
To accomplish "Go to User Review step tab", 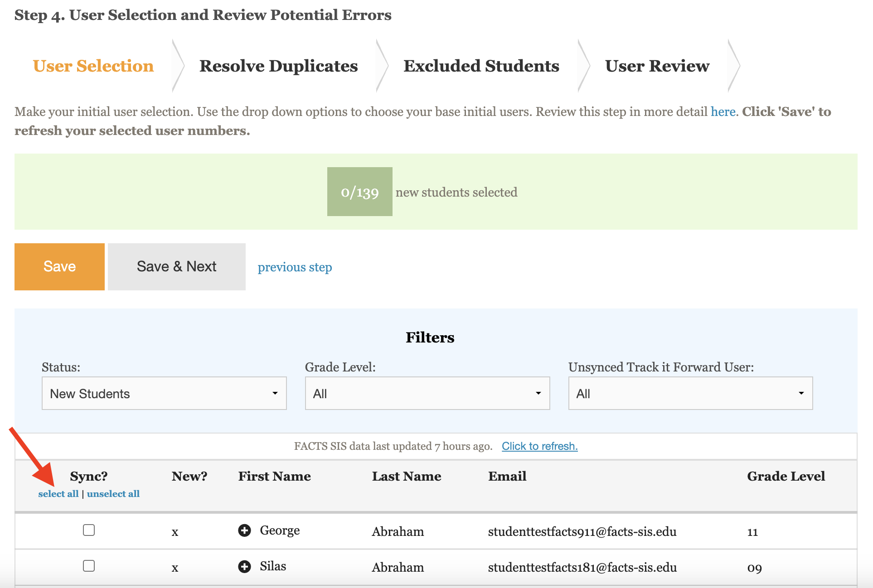I will [657, 66].
